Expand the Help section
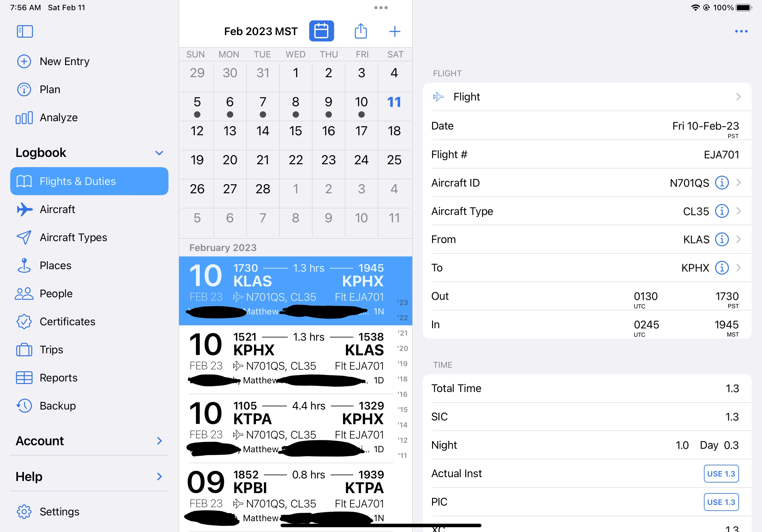The height and width of the screenshot is (532, 762). coord(159,477)
